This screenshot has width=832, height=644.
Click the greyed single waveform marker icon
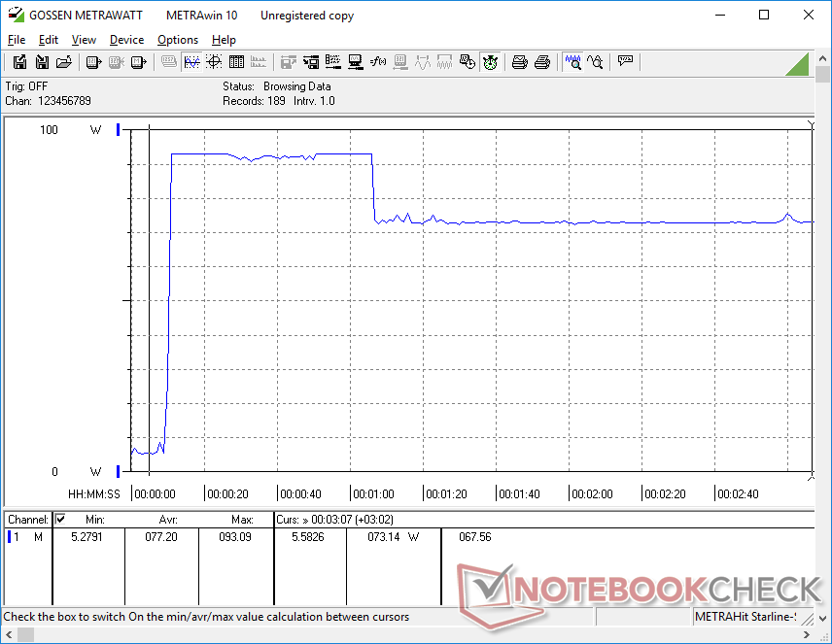(423, 62)
